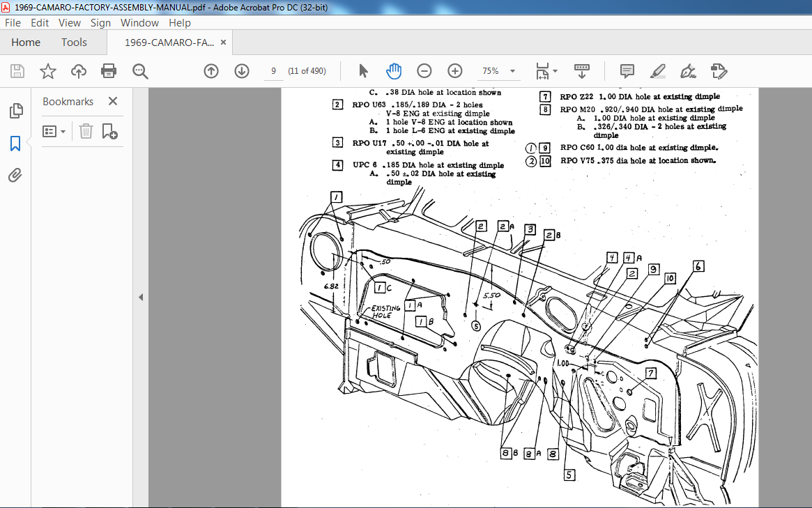Delete the selected bookmark with trash icon
Viewport: 812px width, 508px height.
pos(86,132)
